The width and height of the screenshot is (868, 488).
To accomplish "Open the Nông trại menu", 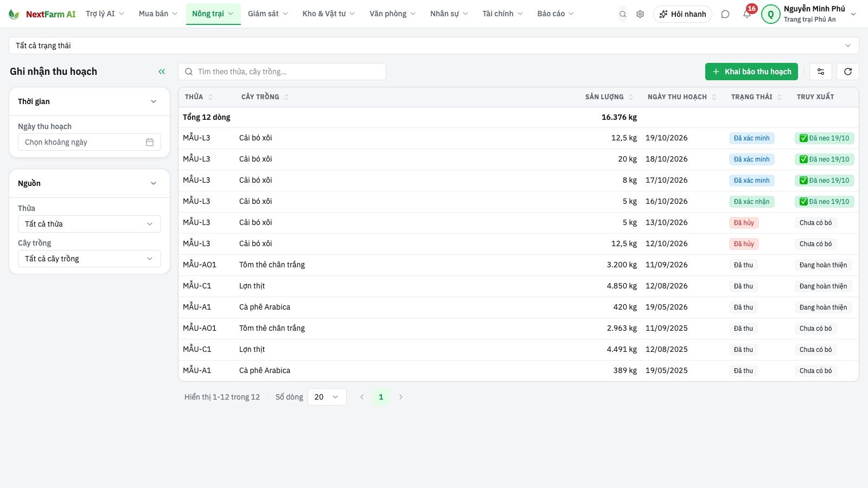I will click(213, 14).
